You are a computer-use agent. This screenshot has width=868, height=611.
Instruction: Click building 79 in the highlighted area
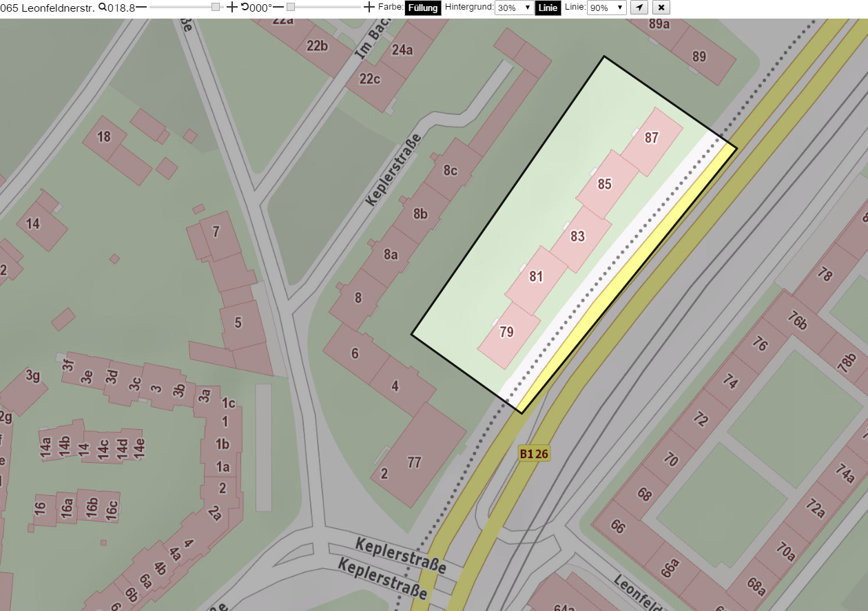click(506, 332)
